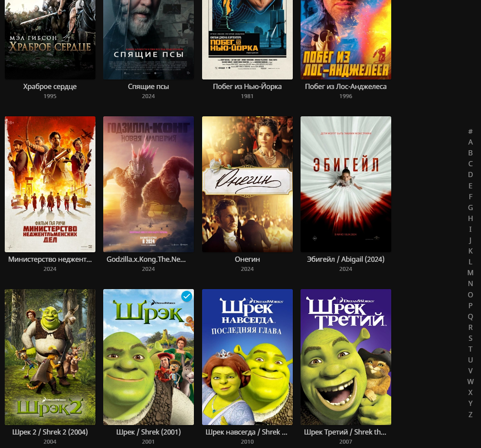Toggle the watched checkmark on Shrek (2001)
481x448 pixels.
[187, 296]
